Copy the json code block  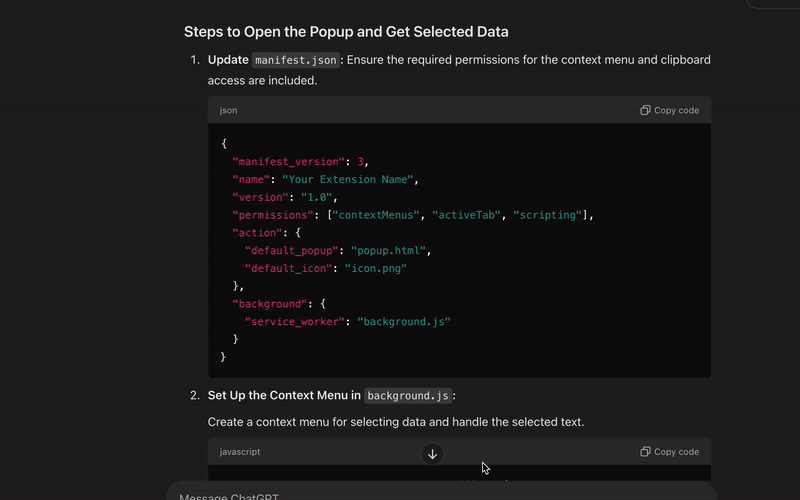click(669, 110)
